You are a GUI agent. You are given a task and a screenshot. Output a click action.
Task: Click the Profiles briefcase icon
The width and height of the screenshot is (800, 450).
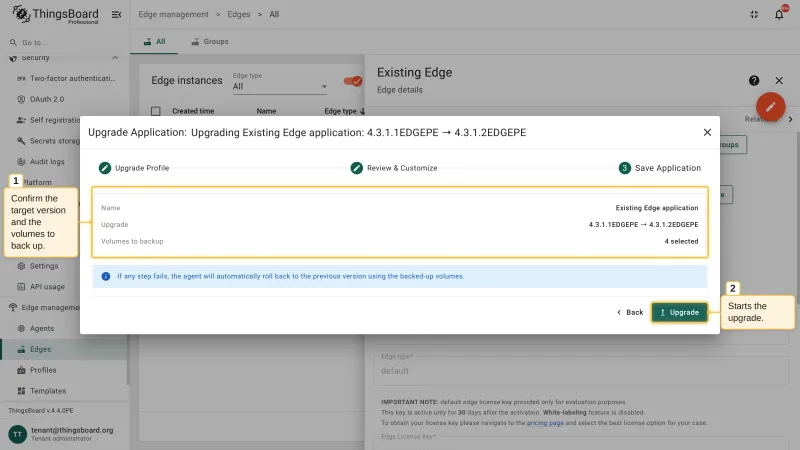[21, 370]
